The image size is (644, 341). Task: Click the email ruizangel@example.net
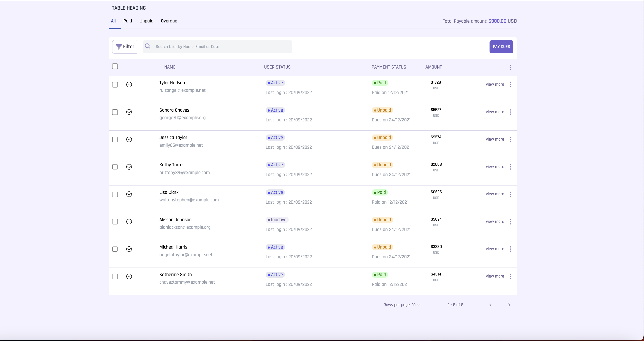(182, 90)
